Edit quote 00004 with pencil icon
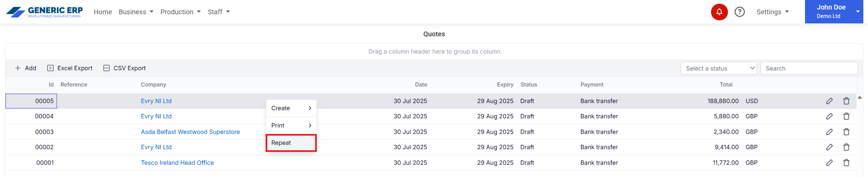The height and width of the screenshot is (177, 868). point(829,116)
